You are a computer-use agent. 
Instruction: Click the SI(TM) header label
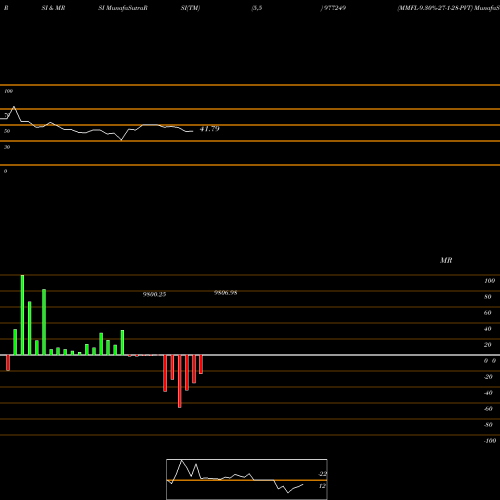point(190,8)
